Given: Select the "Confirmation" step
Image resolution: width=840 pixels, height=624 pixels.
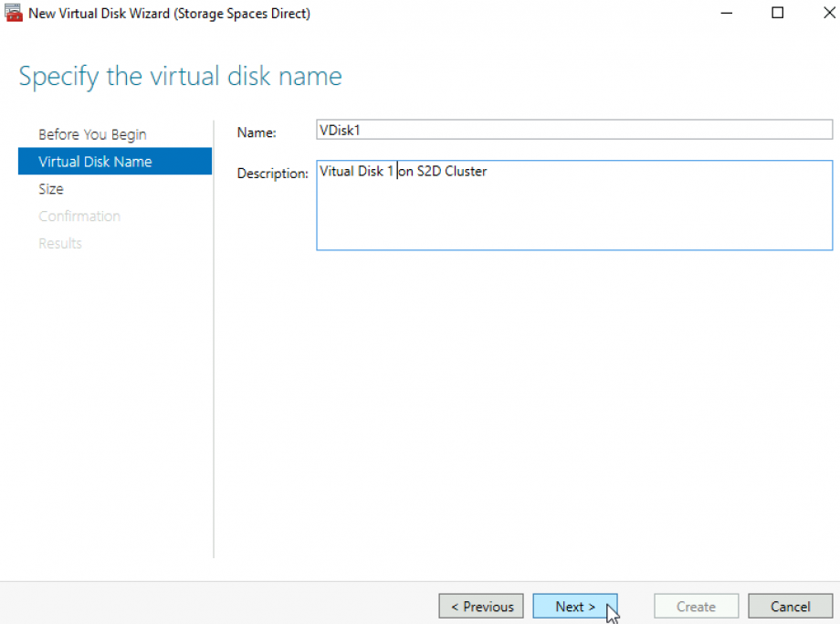Looking at the screenshot, I should (x=79, y=217).
